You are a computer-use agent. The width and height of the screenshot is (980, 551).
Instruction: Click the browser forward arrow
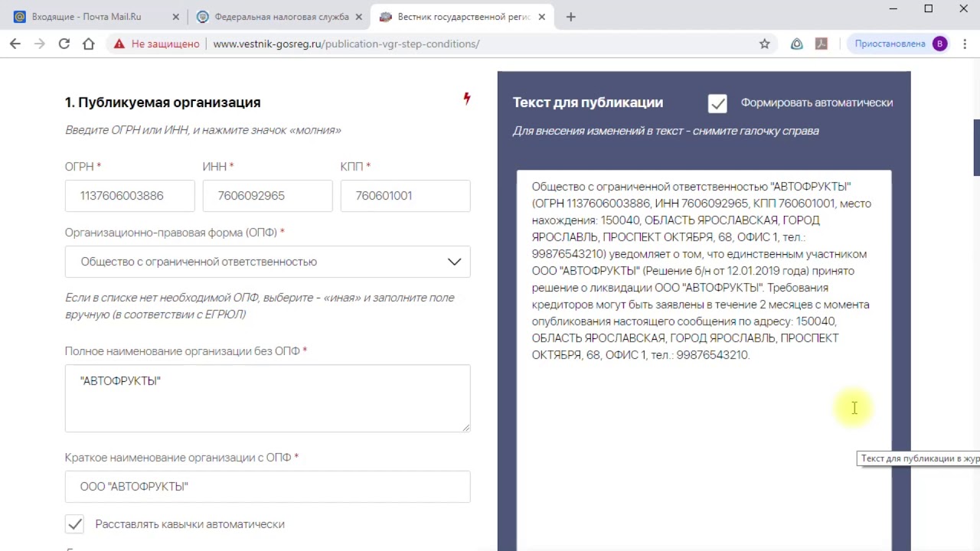click(x=40, y=44)
